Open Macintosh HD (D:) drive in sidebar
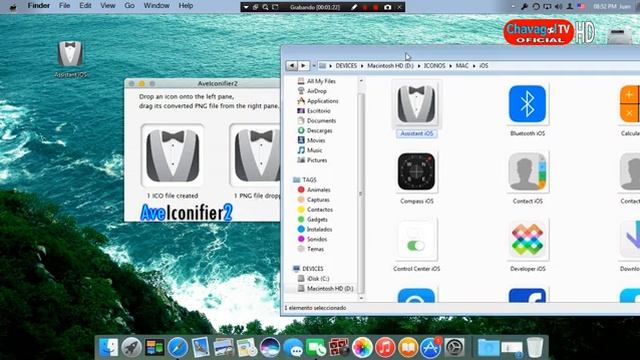The image size is (640, 360). [325, 289]
